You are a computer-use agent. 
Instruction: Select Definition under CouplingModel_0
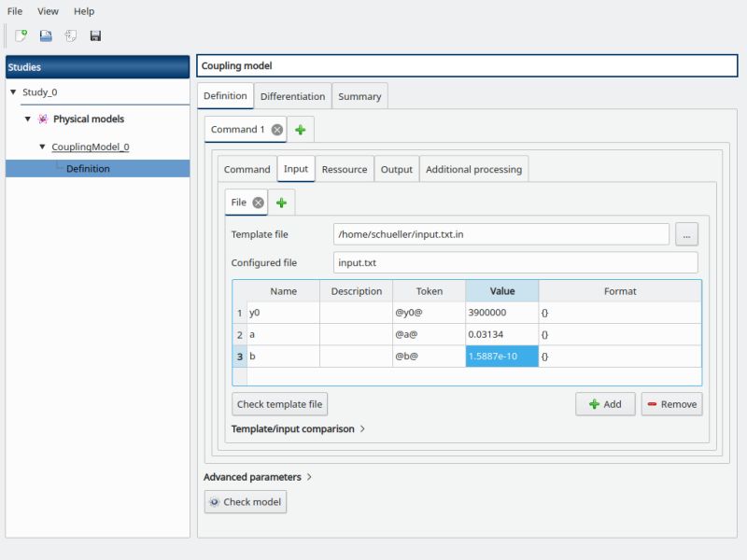pyautogui.click(x=89, y=168)
